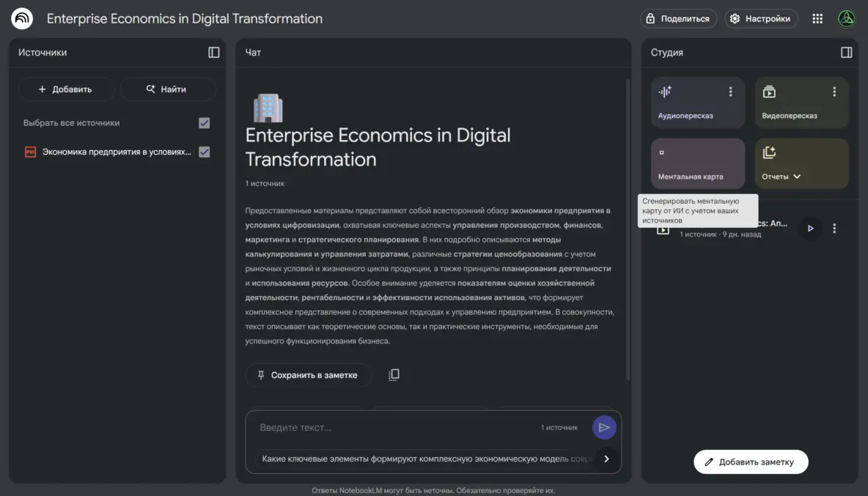Click Добавить заметку button
868x496 pixels.
(x=751, y=462)
